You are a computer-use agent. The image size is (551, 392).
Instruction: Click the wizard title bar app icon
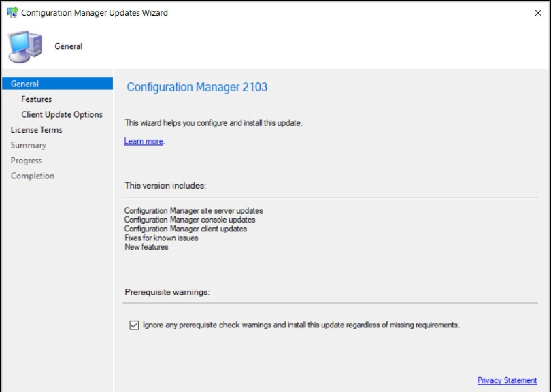[x=12, y=12]
